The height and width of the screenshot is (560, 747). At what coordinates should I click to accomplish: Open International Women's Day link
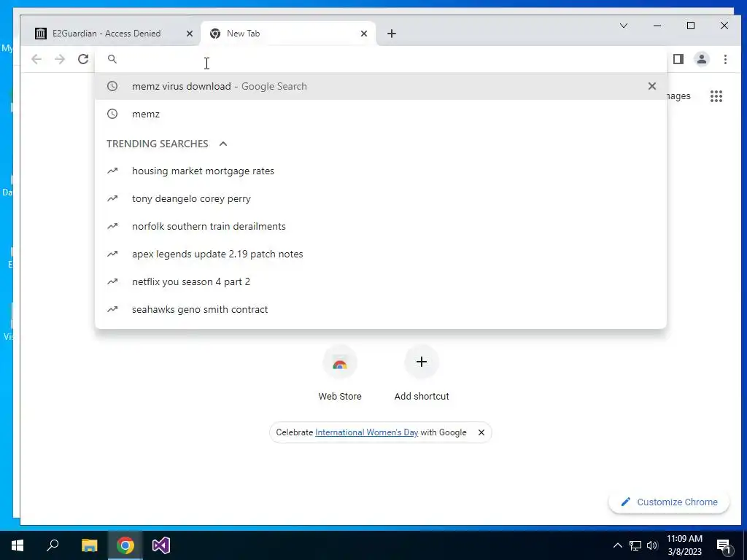[x=366, y=432]
